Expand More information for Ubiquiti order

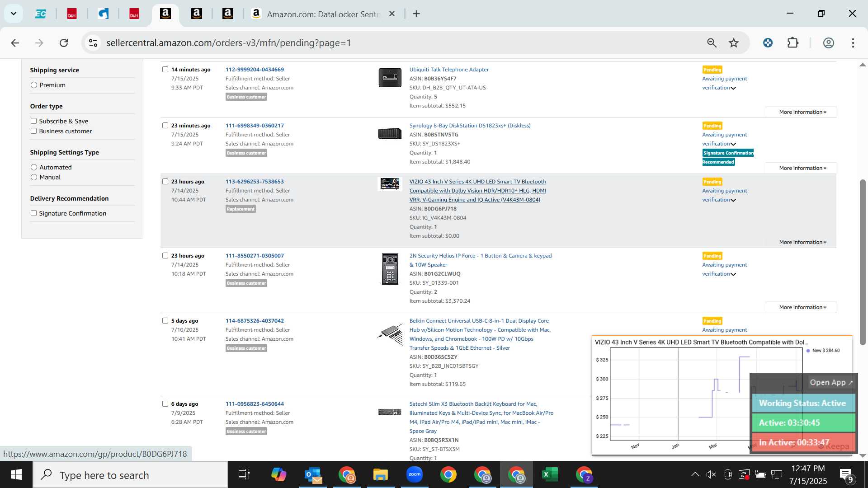(802, 112)
